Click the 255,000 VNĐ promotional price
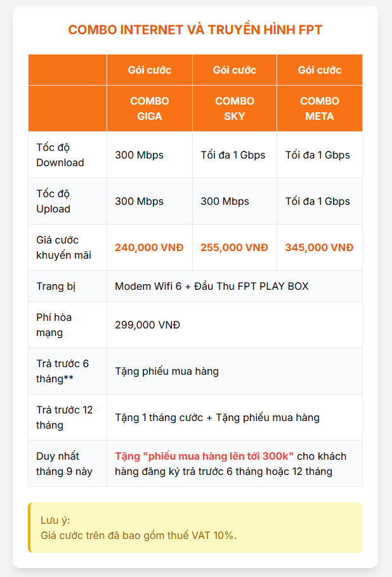 point(234,247)
